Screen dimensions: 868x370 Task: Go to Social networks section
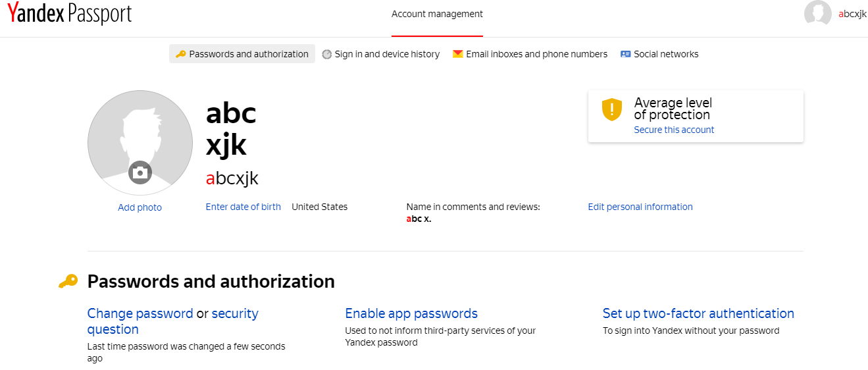[x=666, y=54]
